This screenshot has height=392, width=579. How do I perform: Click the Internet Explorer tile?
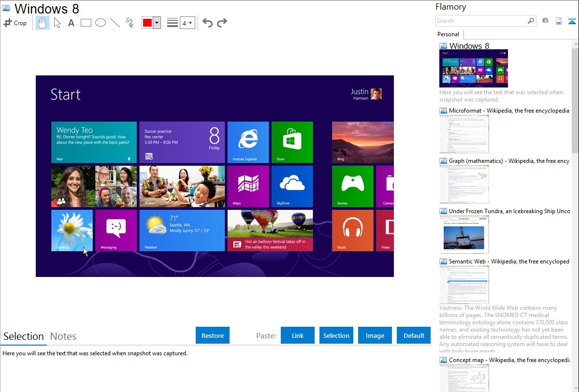248,142
